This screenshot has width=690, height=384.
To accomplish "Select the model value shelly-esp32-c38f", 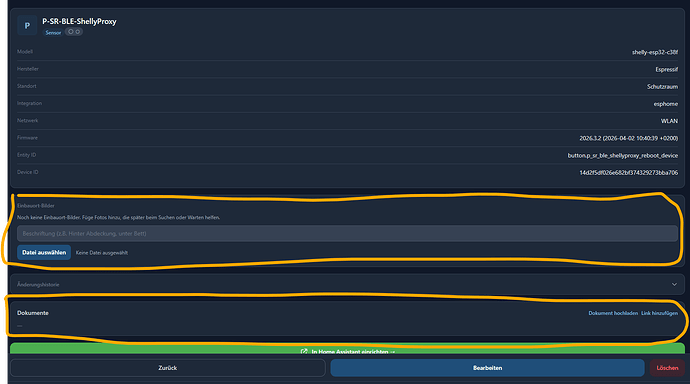I will [x=655, y=52].
